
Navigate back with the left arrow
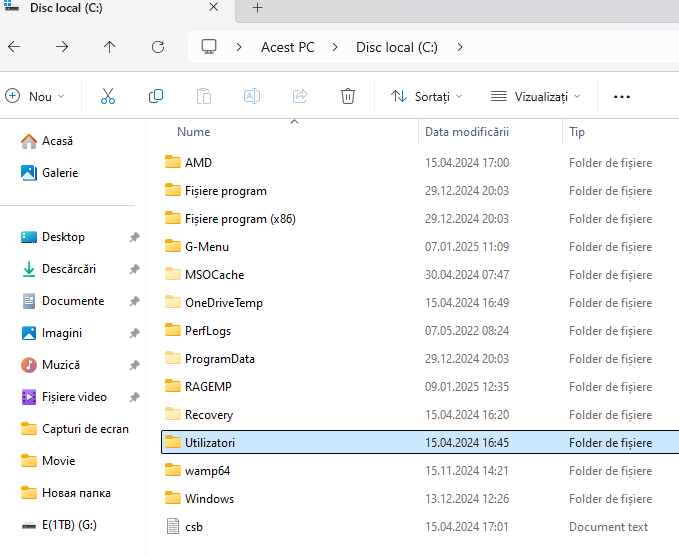(x=14, y=47)
